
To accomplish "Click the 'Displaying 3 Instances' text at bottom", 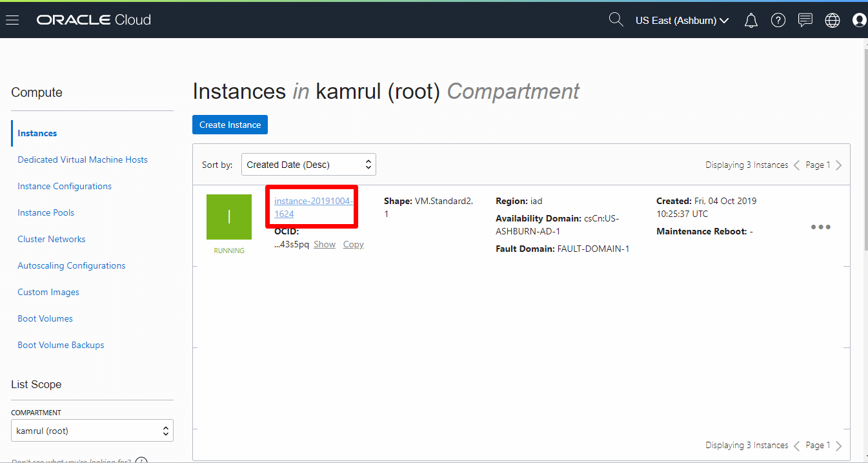I will point(747,446).
